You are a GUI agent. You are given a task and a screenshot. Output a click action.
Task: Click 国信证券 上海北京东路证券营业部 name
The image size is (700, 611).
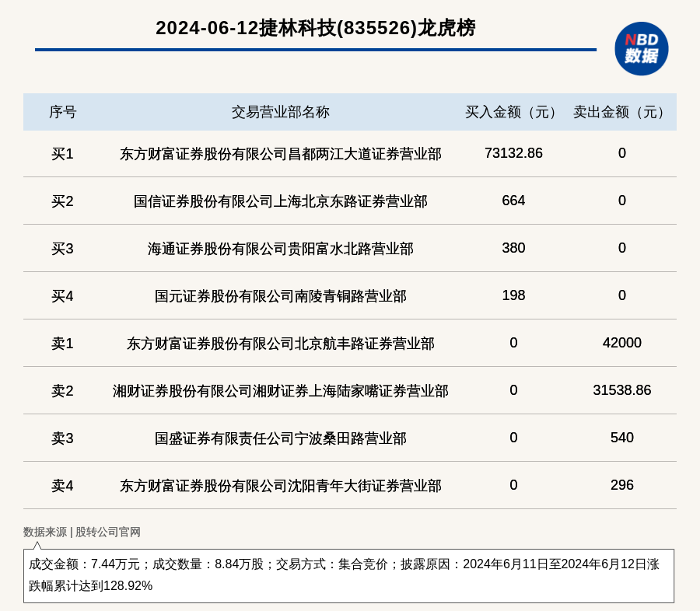pos(280,201)
